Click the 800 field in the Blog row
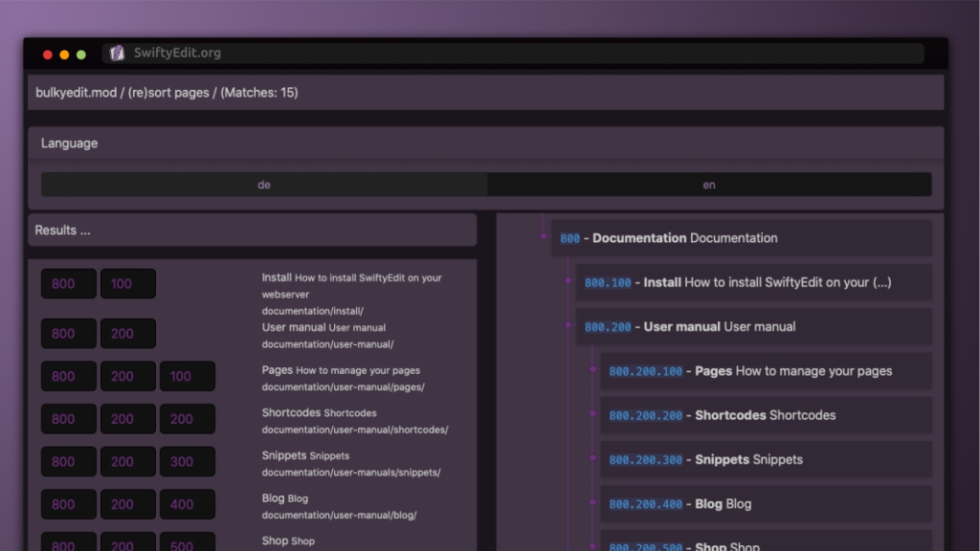The width and height of the screenshot is (980, 551). click(69, 504)
